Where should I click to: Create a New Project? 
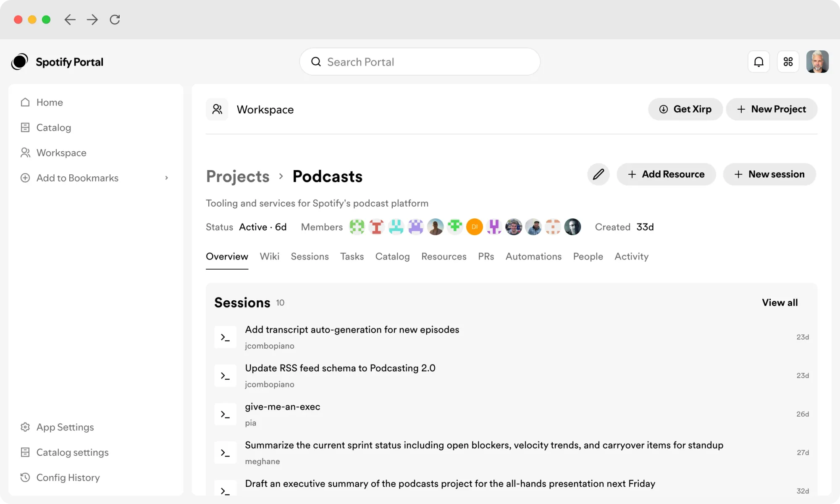[772, 109]
